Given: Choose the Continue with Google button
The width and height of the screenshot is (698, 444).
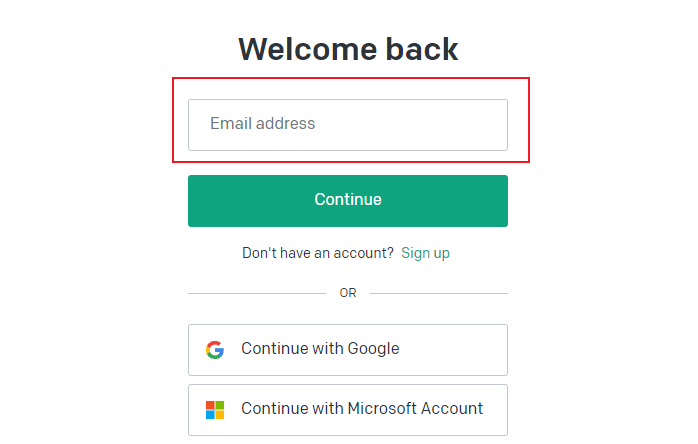Looking at the screenshot, I should coord(347,350).
